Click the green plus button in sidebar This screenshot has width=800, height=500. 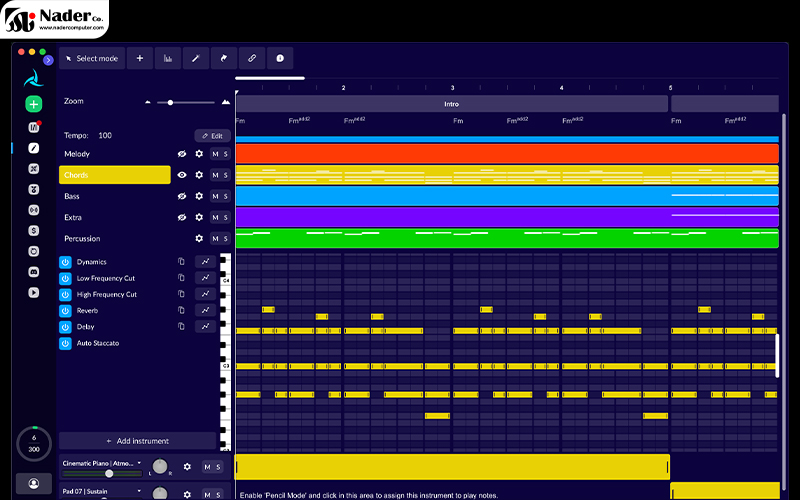pos(34,104)
